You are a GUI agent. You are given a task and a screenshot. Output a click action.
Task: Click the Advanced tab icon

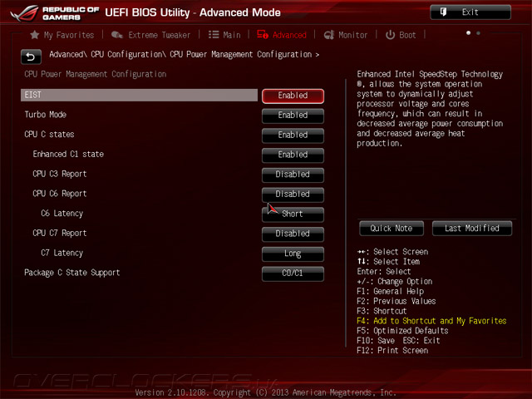[263, 35]
